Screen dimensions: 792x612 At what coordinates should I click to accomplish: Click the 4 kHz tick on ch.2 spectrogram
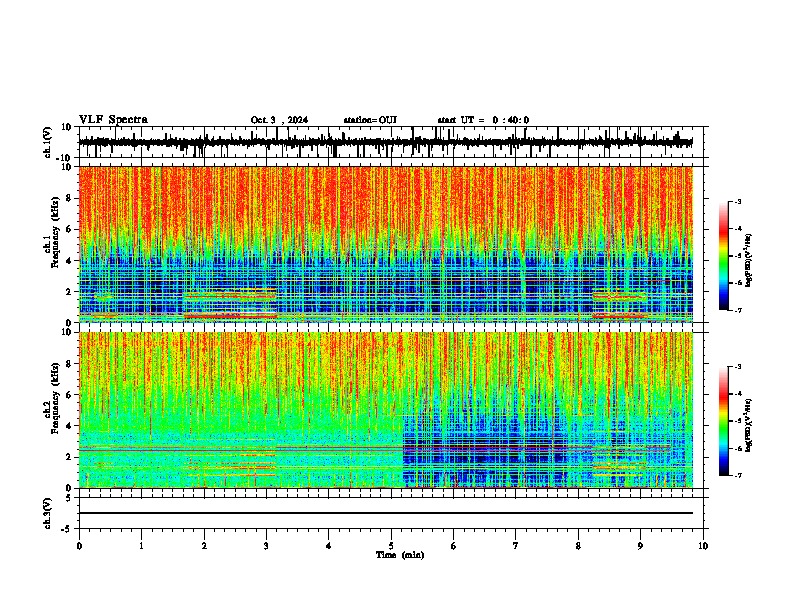pyautogui.click(x=69, y=426)
